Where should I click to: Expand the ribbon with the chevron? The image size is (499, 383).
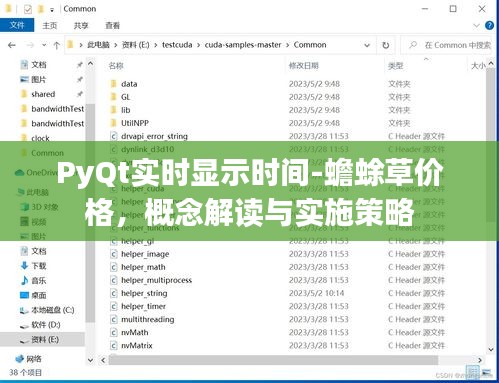point(477,25)
